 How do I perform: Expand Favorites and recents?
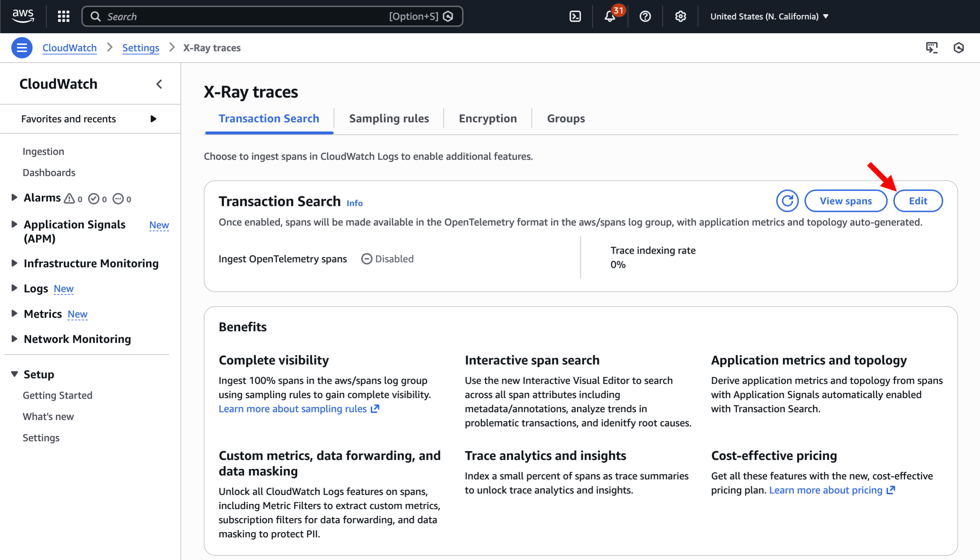[153, 119]
